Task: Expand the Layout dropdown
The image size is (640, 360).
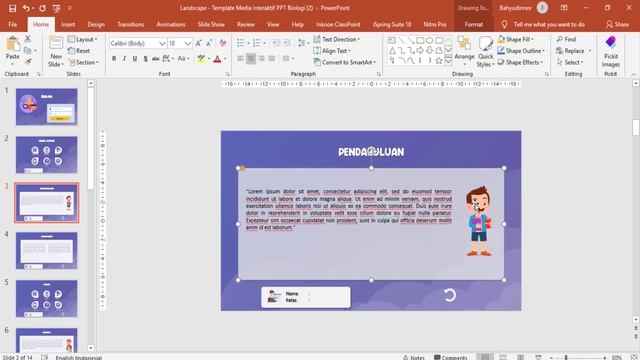Action: coord(82,39)
